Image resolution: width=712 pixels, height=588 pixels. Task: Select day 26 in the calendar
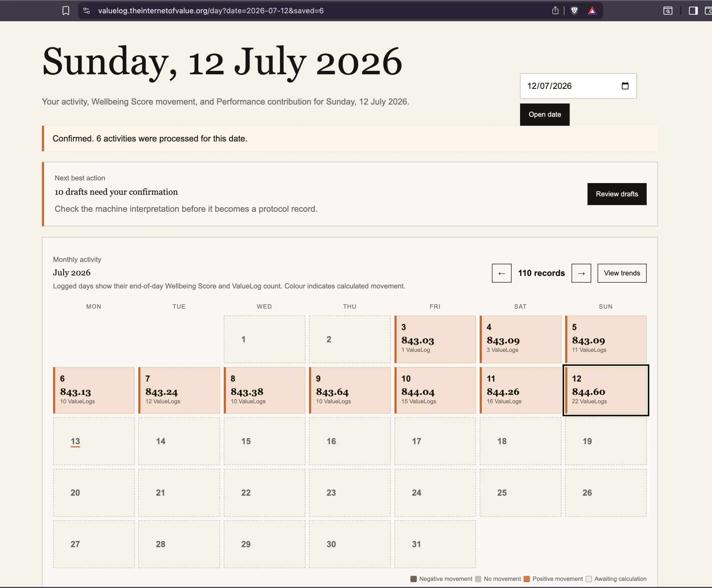point(606,493)
